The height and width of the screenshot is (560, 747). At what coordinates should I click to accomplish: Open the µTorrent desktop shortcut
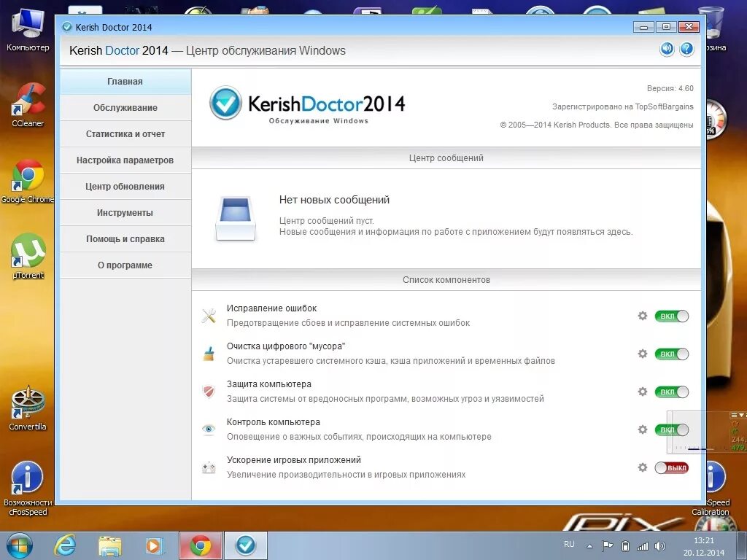pos(28,256)
